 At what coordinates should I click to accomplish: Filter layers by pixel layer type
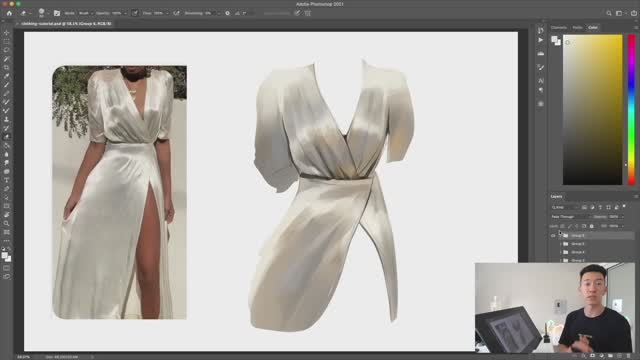point(584,207)
